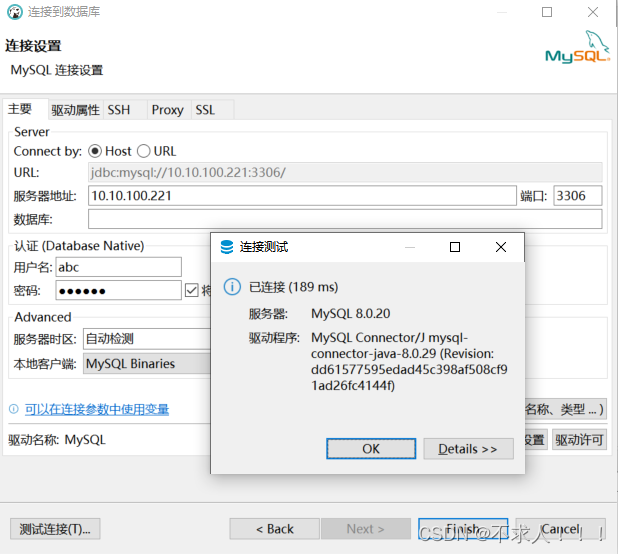Click the info icon beside variables link
This screenshot has width=618, height=554.
(14, 409)
